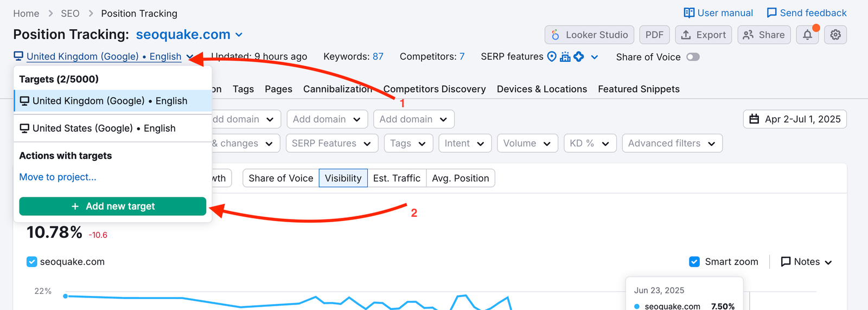
Task: Open the User manual link
Action: pos(718,13)
